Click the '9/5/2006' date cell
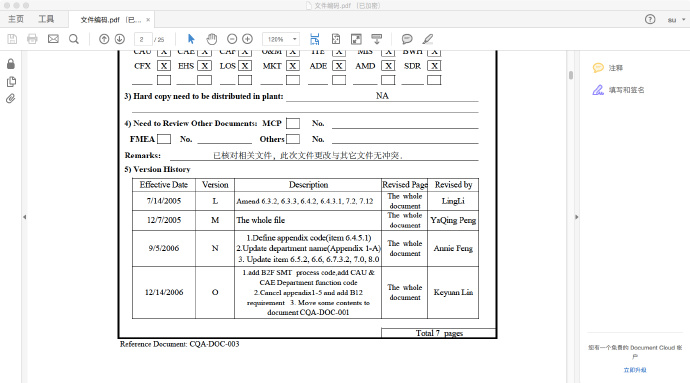Image resolution: width=690 pixels, height=383 pixels. [164, 248]
